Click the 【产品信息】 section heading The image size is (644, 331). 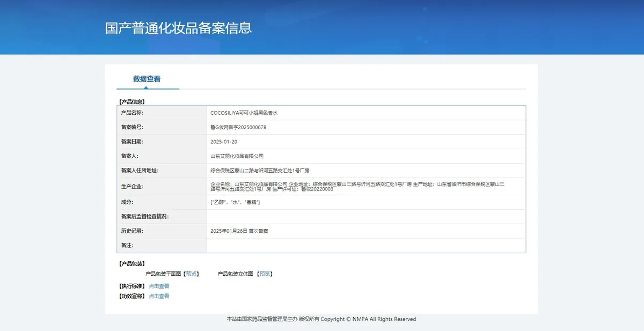click(131, 101)
